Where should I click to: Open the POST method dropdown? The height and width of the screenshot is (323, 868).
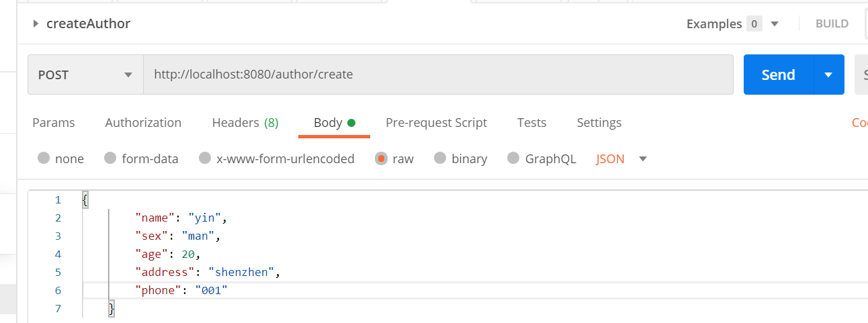pos(85,75)
